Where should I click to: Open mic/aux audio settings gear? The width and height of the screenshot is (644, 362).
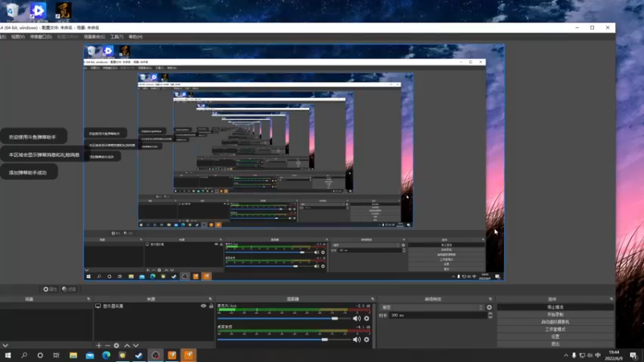[367, 319]
